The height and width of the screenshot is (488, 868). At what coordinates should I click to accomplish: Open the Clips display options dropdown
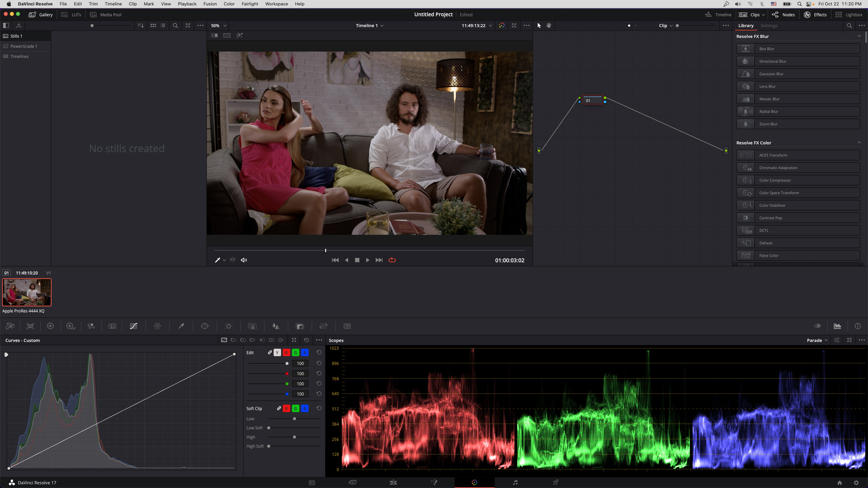point(763,15)
